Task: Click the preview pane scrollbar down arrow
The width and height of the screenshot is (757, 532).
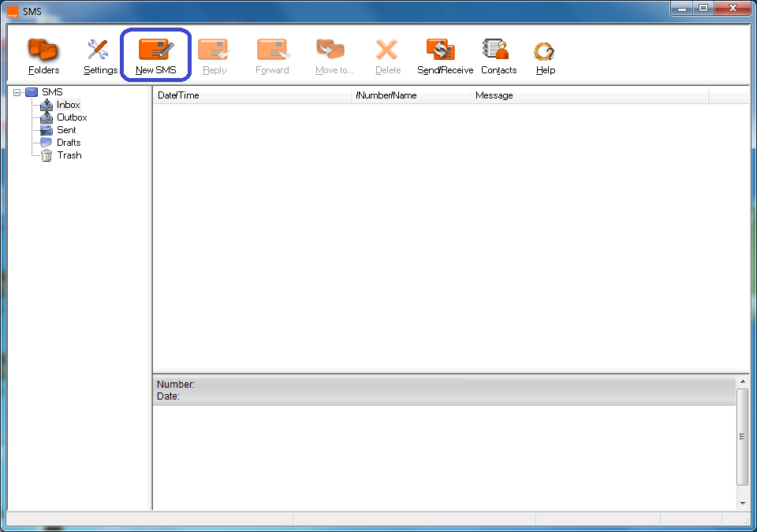Action: 742,503
